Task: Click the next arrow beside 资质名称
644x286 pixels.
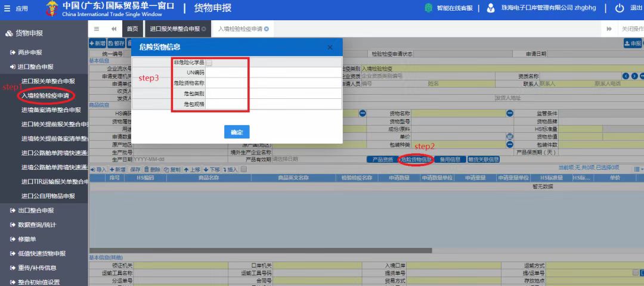Action: tap(634, 76)
